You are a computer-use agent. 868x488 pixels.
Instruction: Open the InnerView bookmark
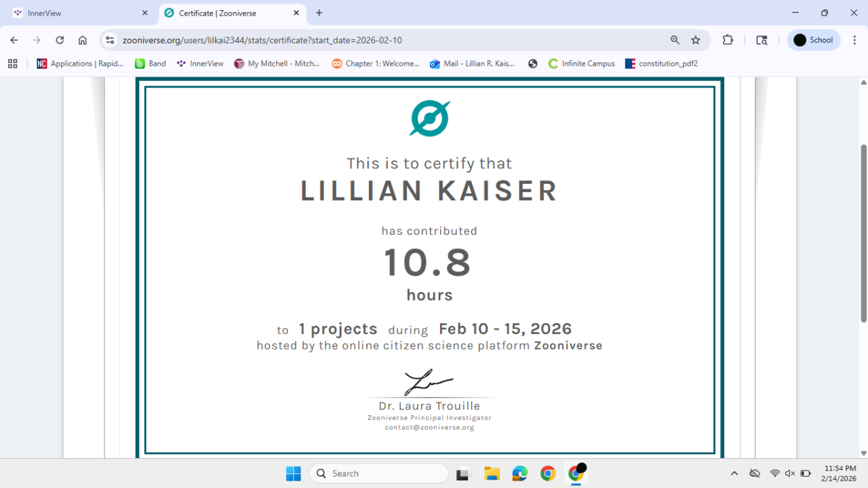pos(199,63)
